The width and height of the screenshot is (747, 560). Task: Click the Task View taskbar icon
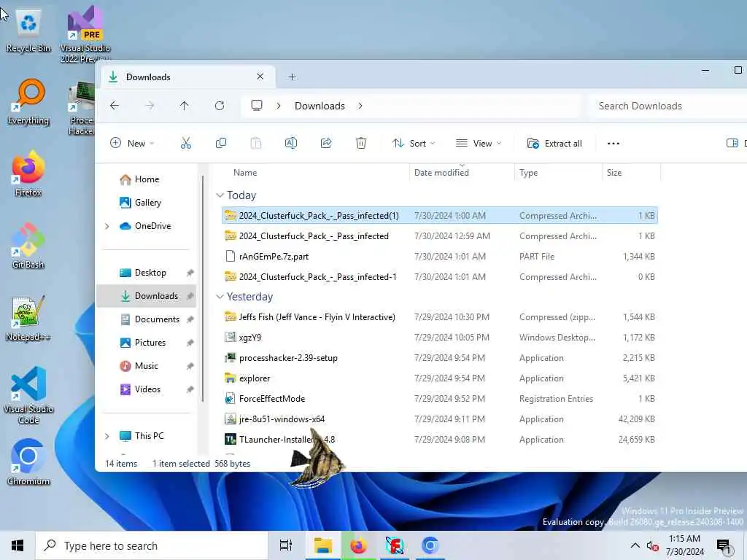[286, 545]
